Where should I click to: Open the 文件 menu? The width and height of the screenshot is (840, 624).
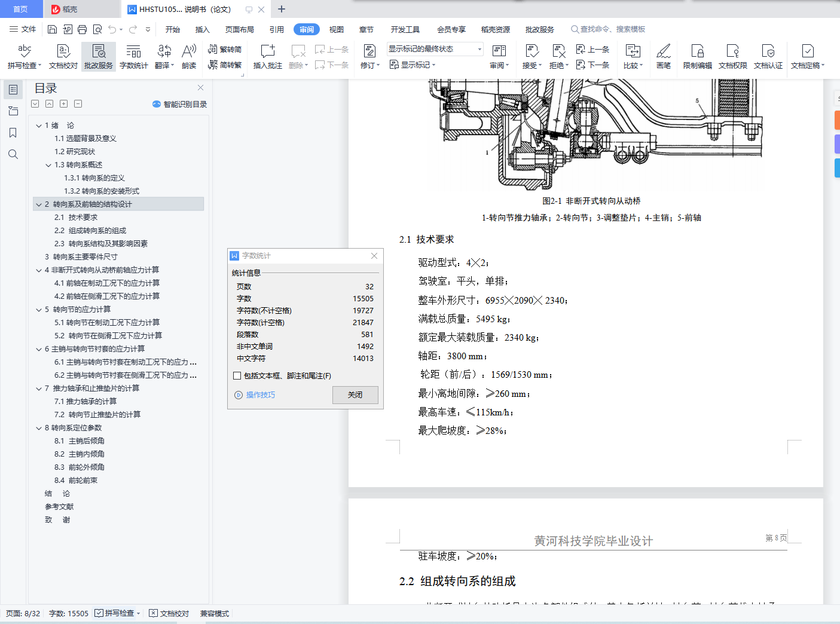pos(23,29)
